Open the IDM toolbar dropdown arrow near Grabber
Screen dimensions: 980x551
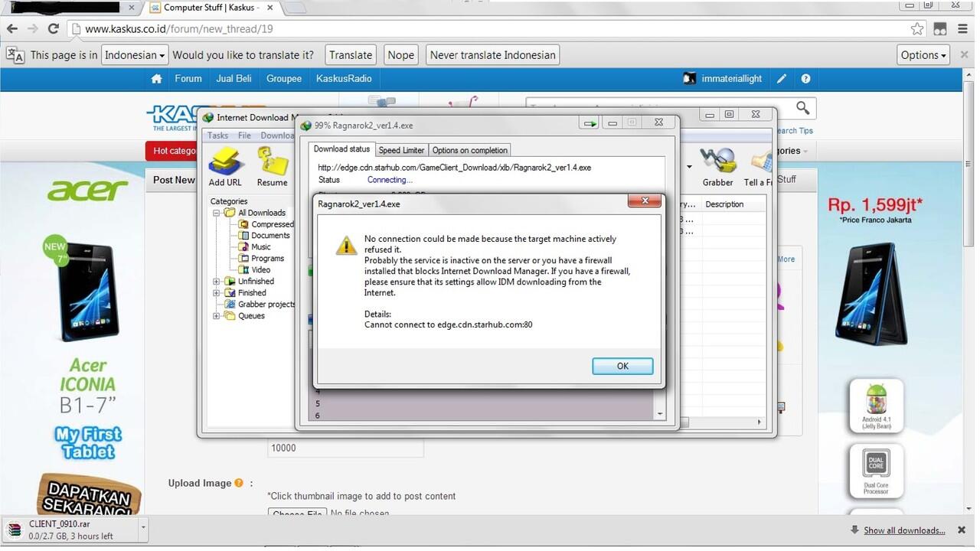[x=688, y=167]
